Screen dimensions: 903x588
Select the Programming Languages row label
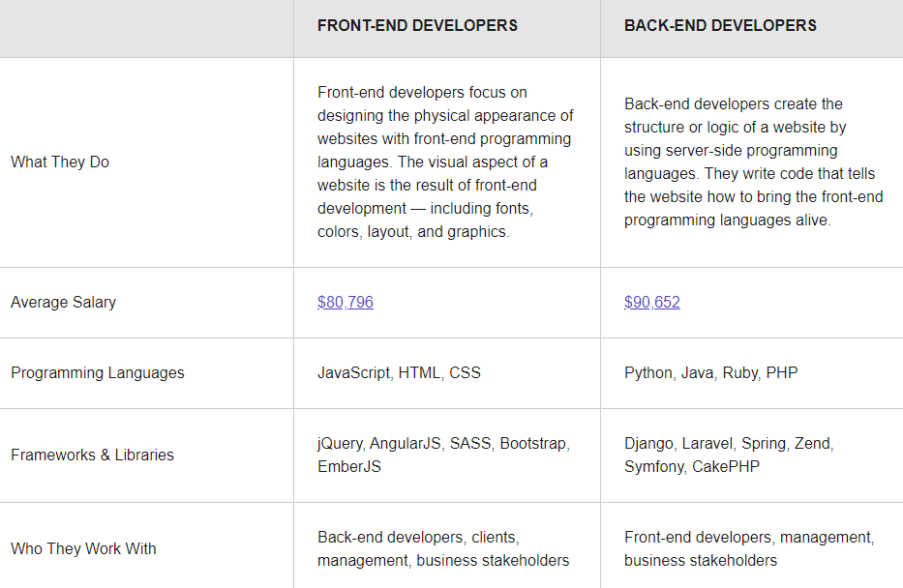click(98, 373)
